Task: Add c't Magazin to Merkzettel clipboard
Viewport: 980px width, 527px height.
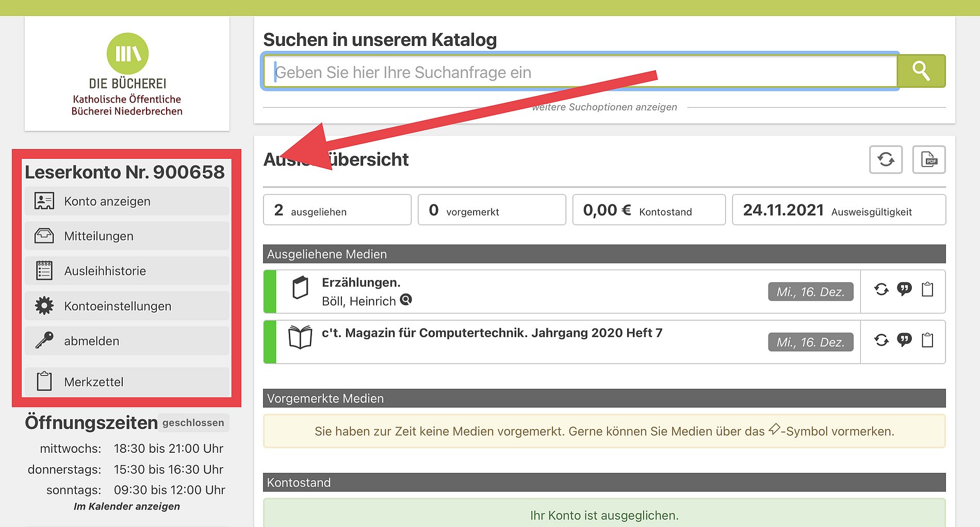Action: point(927,340)
